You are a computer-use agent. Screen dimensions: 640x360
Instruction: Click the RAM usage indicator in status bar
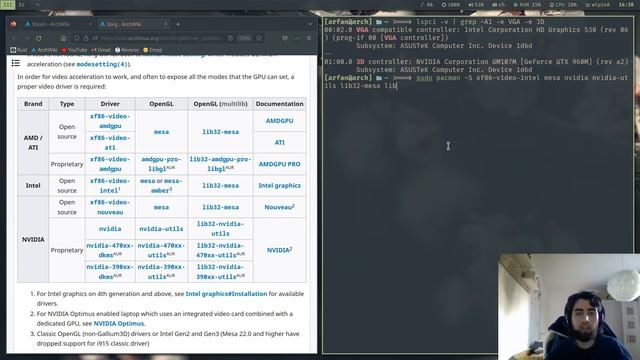[x=527, y=5]
